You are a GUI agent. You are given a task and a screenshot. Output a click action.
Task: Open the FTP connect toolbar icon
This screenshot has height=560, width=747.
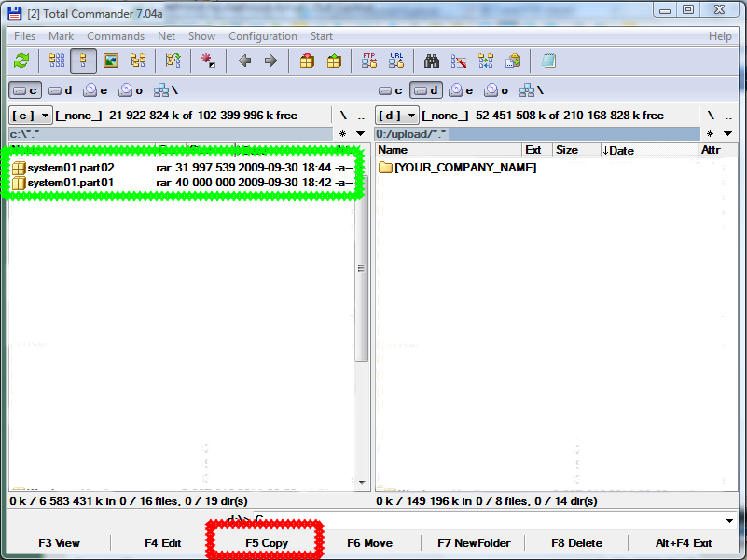click(369, 61)
